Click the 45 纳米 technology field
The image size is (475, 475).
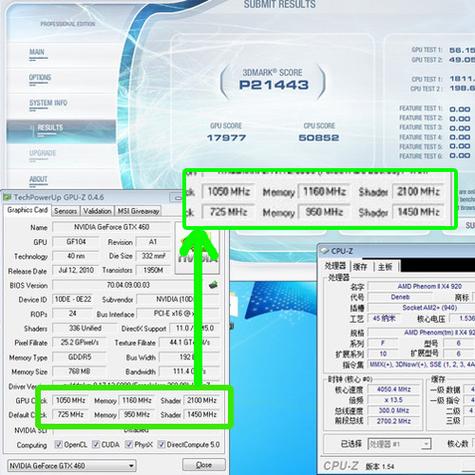pyautogui.click(x=384, y=318)
